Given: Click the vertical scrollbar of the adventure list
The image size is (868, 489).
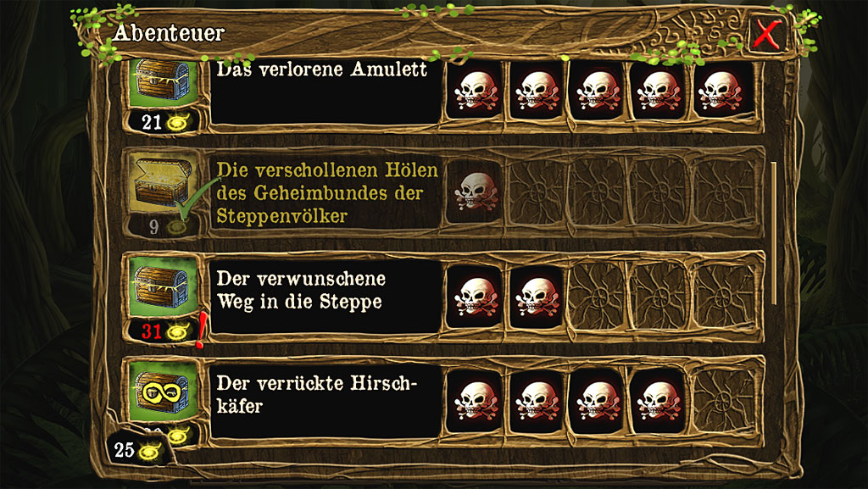Looking at the screenshot, I should (x=774, y=233).
